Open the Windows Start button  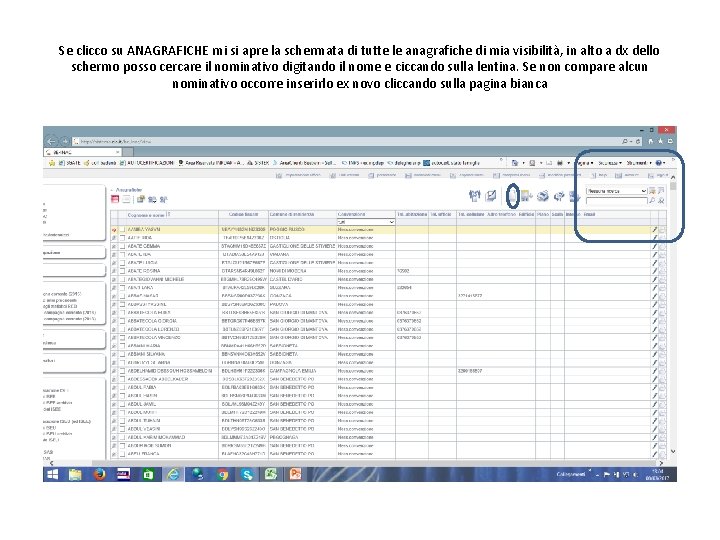coord(53,474)
